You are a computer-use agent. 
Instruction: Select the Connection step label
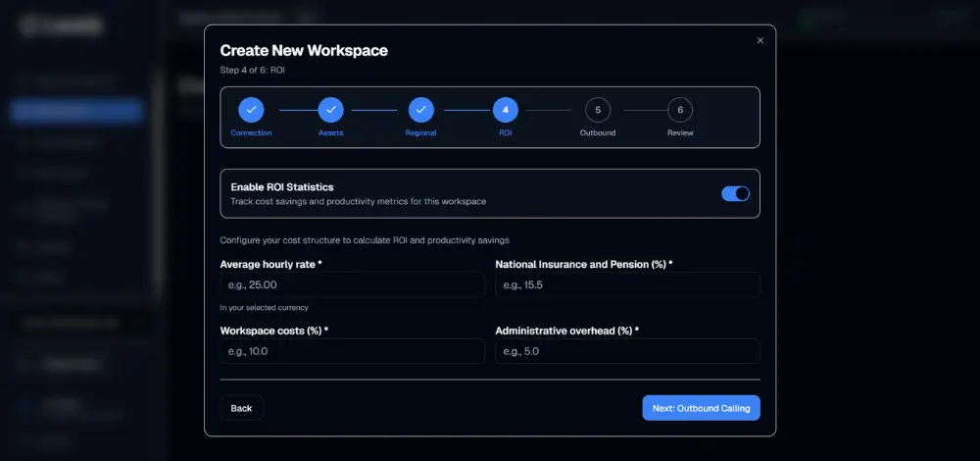click(251, 132)
